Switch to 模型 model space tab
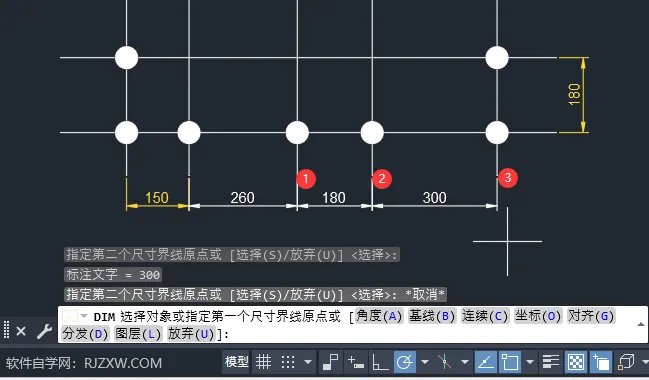This screenshot has width=649, height=380. click(236, 362)
